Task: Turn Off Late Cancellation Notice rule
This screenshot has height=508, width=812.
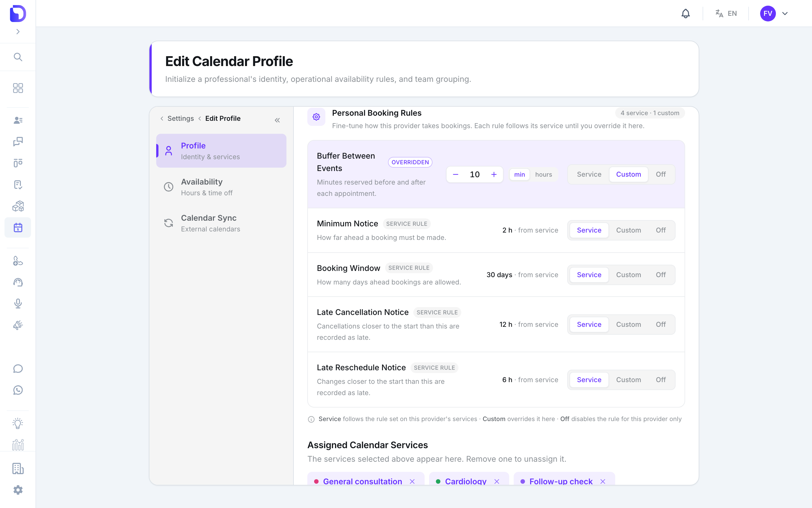Action: 661,325
